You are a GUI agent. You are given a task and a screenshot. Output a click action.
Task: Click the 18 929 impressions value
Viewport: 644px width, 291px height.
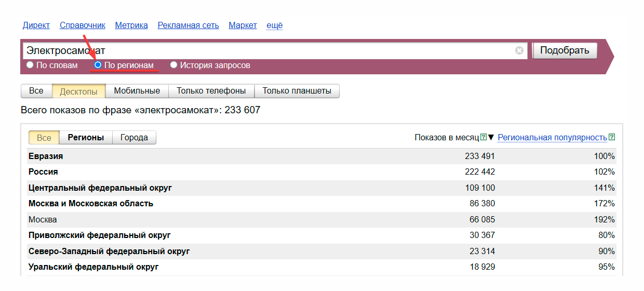(x=482, y=267)
